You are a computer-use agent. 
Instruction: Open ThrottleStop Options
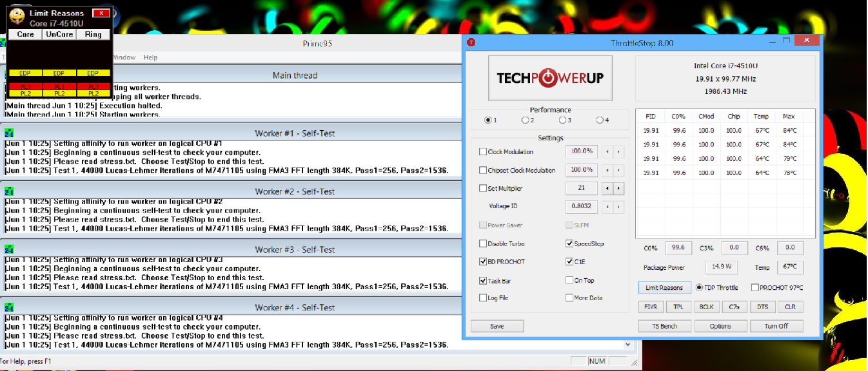click(720, 326)
